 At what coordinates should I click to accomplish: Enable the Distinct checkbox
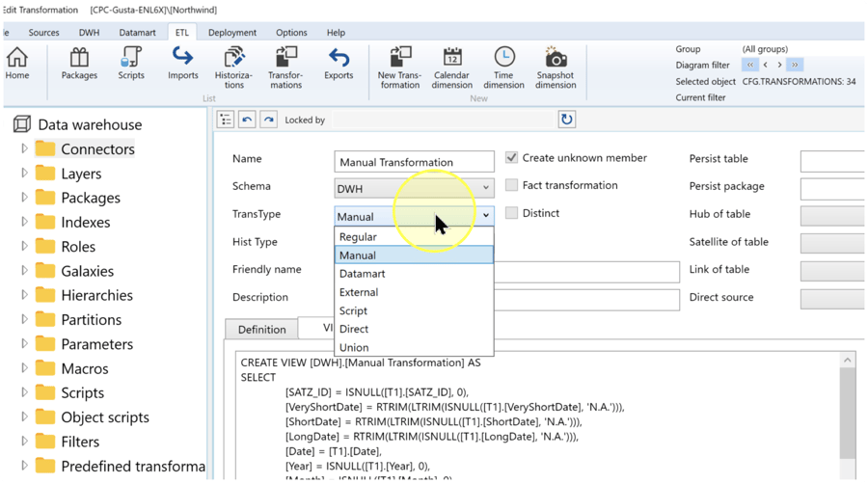coord(511,213)
